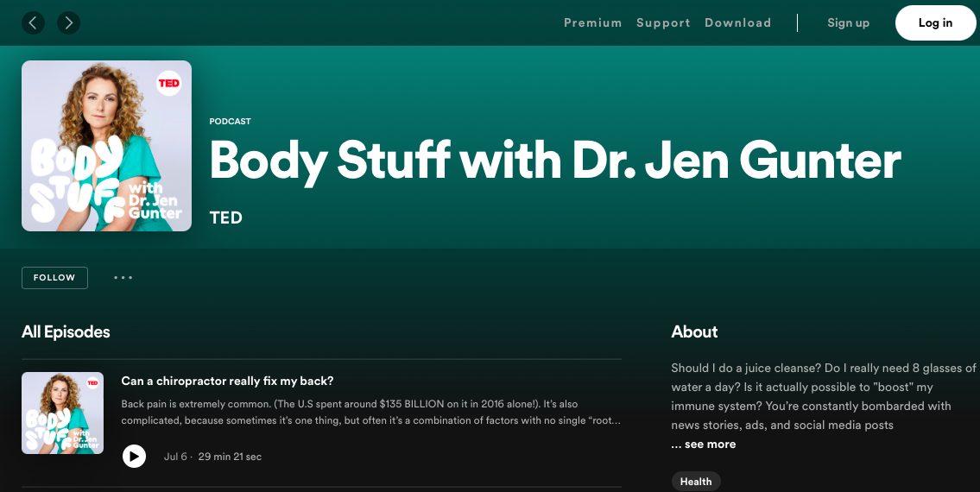Open the large Body Stuff podcast cover art
Viewport: 980px width, 492px height.
(x=107, y=146)
